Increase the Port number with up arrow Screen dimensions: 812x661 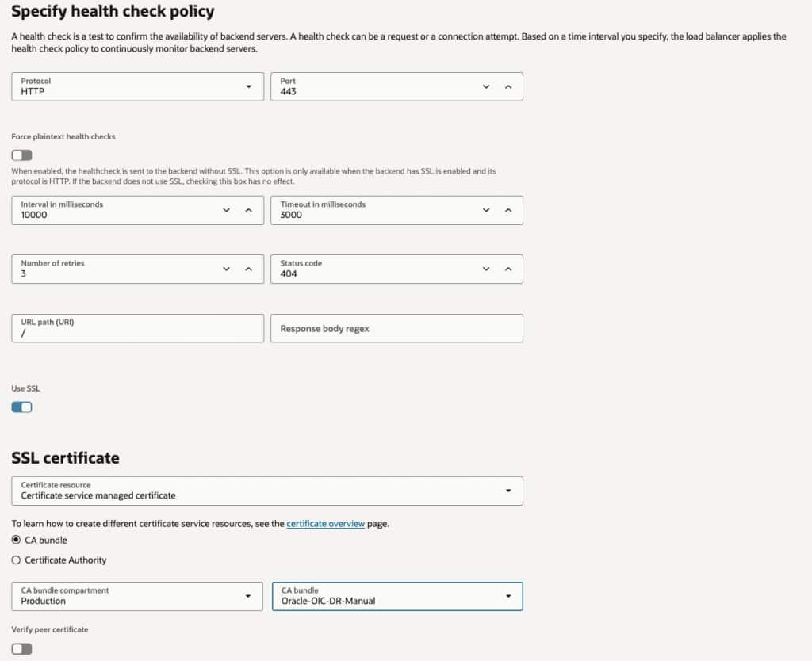click(508, 86)
